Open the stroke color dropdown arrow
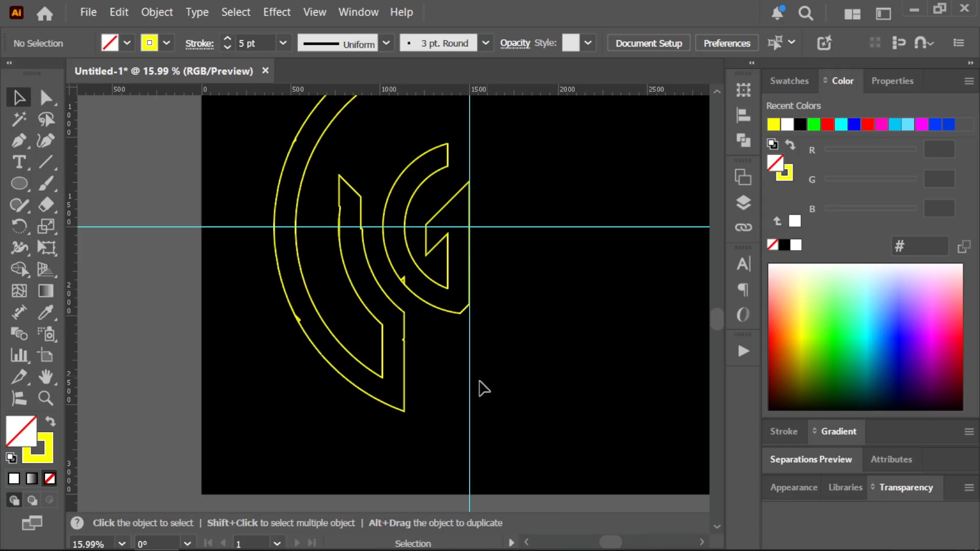 [166, 43]
